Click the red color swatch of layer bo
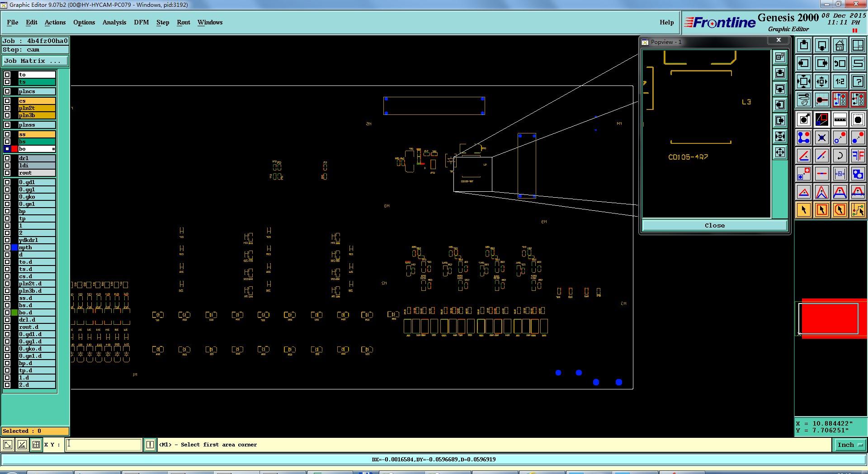Image resolution: width=868 pixels, height=474 pixels. coord(14,149)
